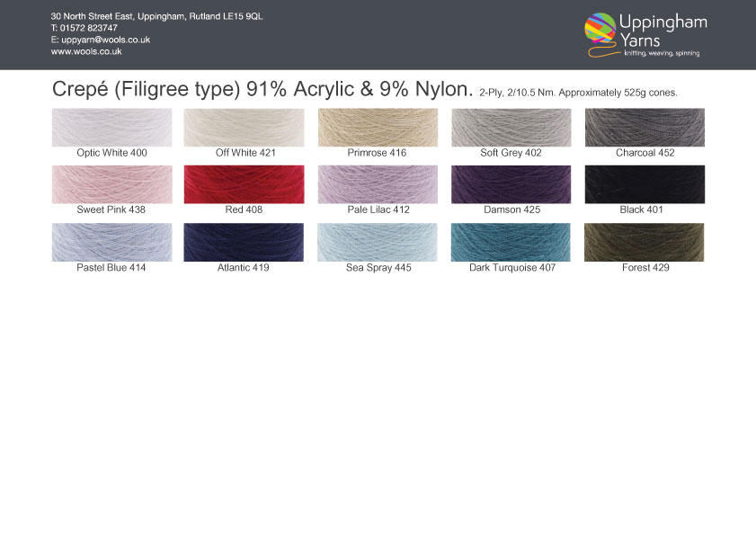
Task: Select the Atlantic 419 navy swatch
Action: coord(244,242)
